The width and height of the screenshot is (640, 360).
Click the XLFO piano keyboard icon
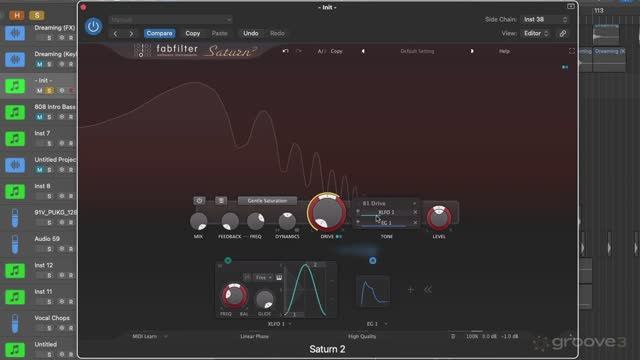pos(279,278)
